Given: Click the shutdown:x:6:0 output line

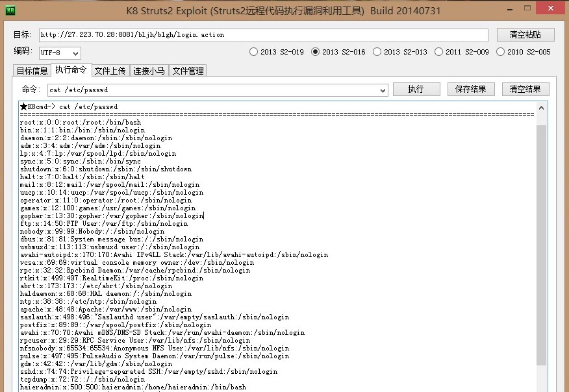Looking at the screenshot, I should (106, 169).
